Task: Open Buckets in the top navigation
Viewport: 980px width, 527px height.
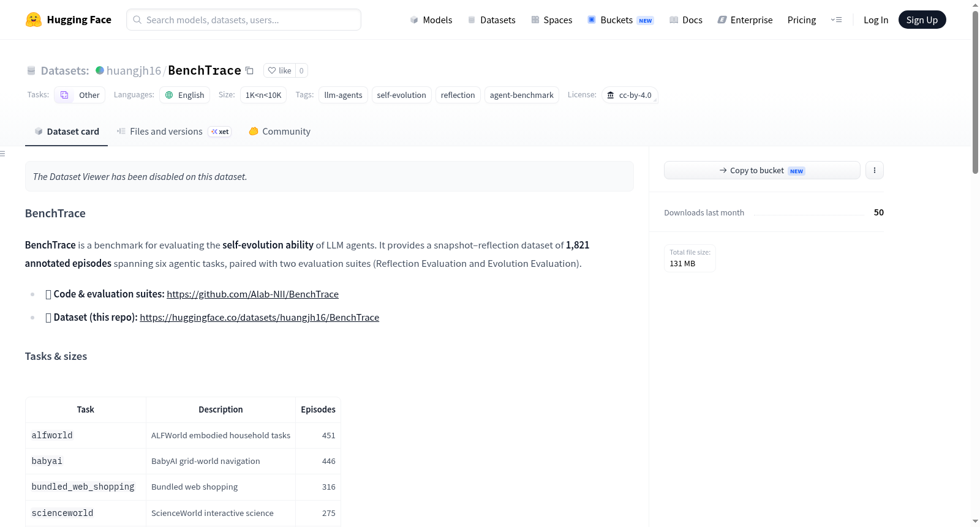Action: click(x=620, y=20)
